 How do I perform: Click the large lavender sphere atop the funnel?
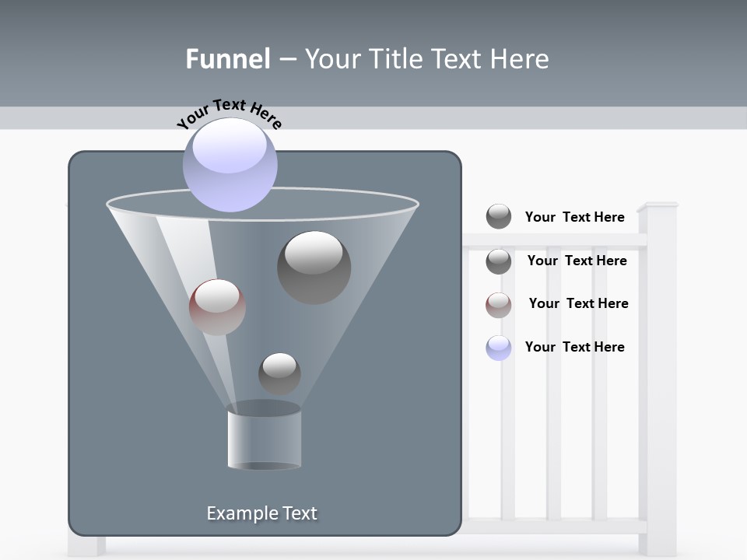click(230, 164)
